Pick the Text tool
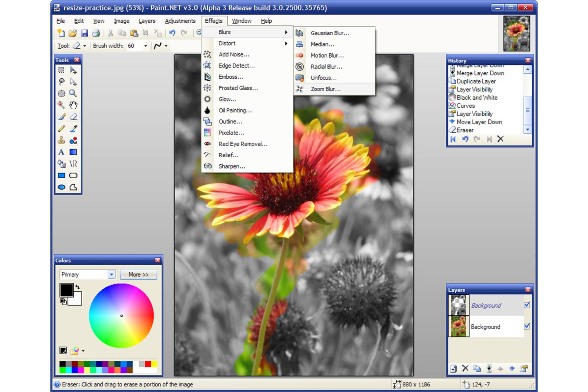The height and width of the screenshot is (392, 588). pos(61,152)
